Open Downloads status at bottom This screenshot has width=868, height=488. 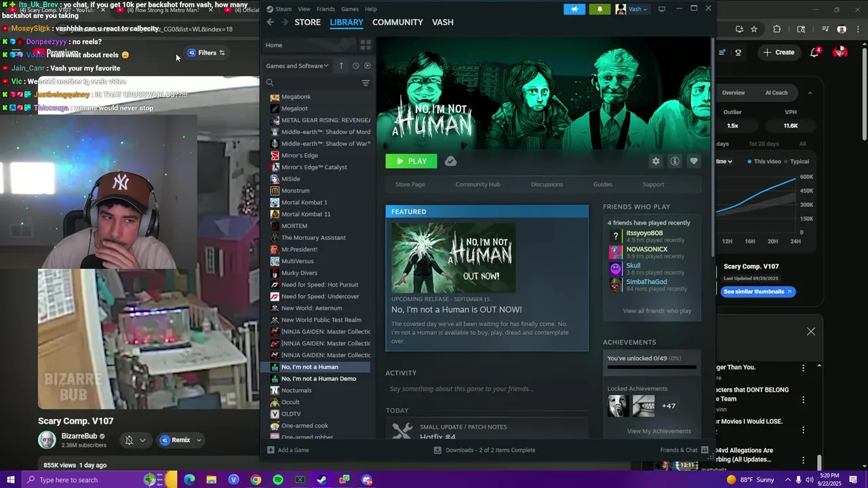pyautogui.click(x=485, y=450)
